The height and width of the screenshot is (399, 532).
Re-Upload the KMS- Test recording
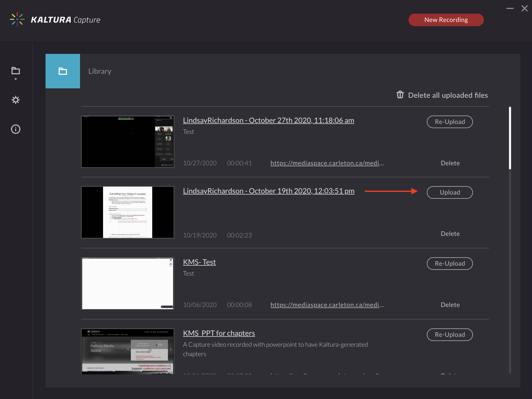(450, 264)
